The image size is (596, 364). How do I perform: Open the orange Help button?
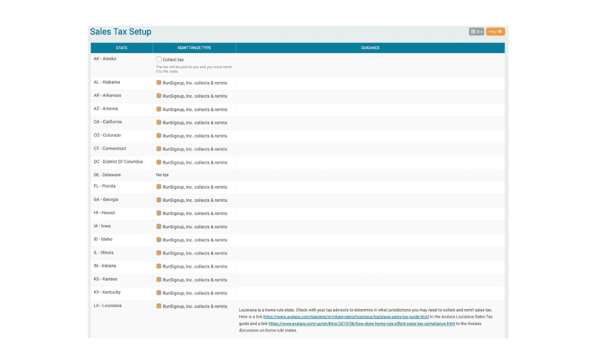495,32
